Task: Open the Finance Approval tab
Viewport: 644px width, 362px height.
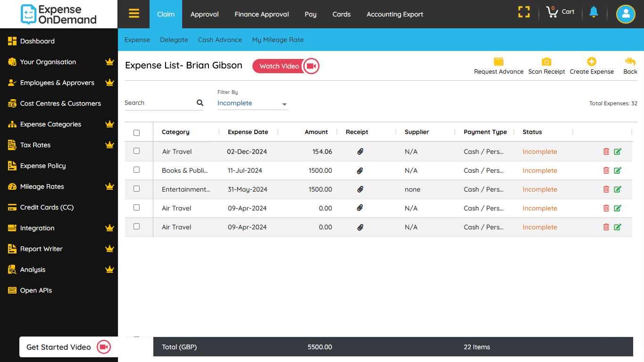Action: pyautogui.click(x=262, y=14)
